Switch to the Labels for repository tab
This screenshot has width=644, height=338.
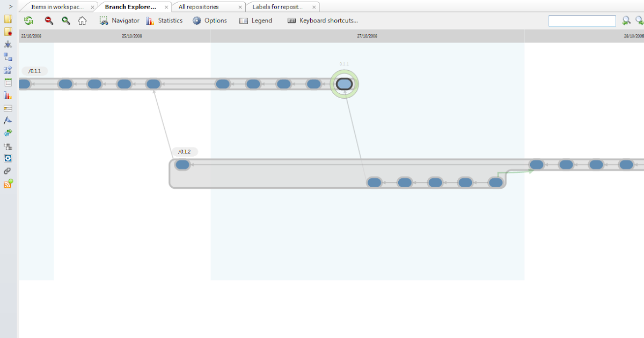pos(279,7)
